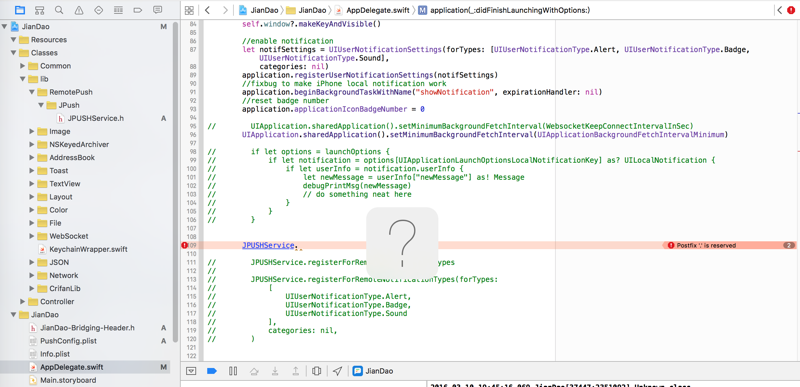Collapse the RemotePush folder

[x=32, y=92]
